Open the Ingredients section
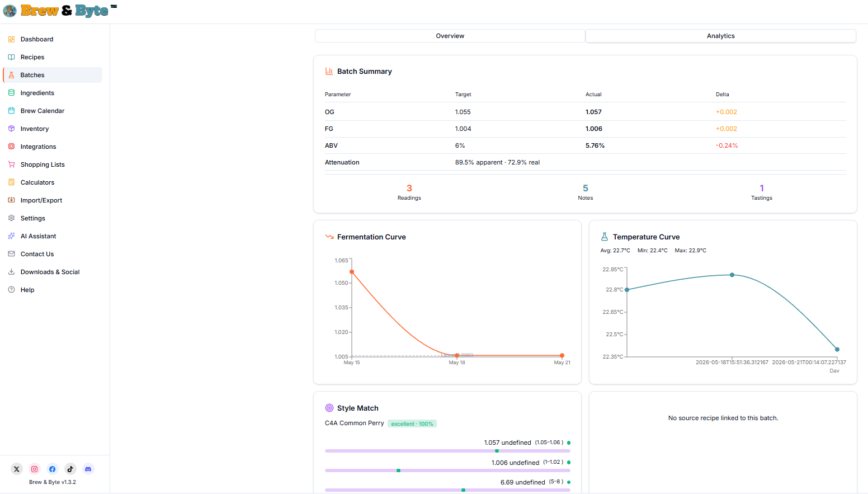Image resolution: width=868 pixels, height=494 pixels. click(x=53, y=93)
